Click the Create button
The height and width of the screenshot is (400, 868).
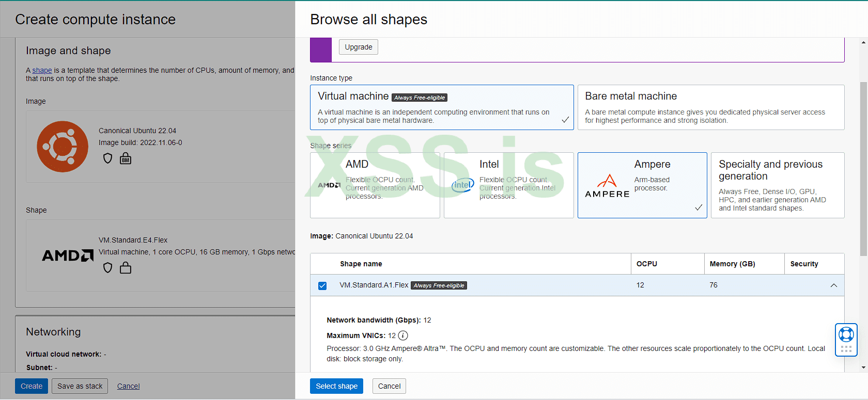coord(32,386)
